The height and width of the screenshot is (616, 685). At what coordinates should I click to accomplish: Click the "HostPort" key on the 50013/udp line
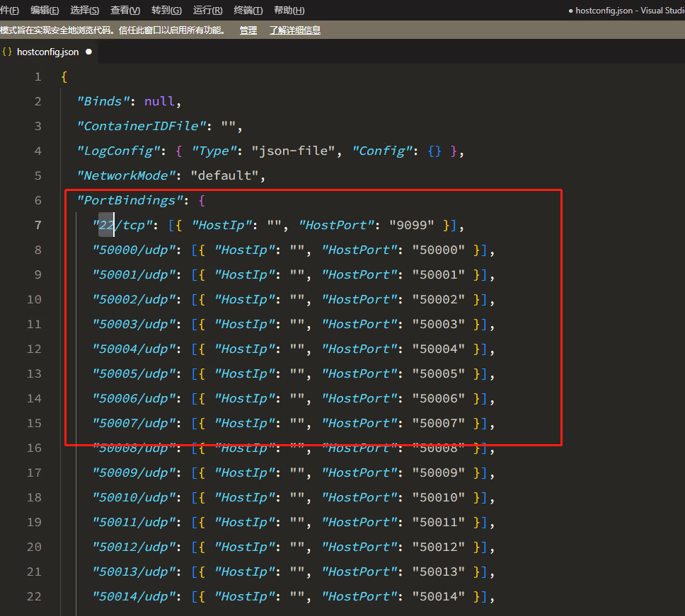click(x=359, y=571)
